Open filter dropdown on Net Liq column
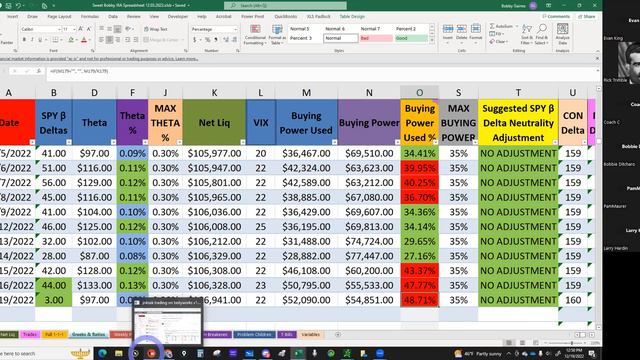This screenshot has height=360, width=640. click(243, 142)
